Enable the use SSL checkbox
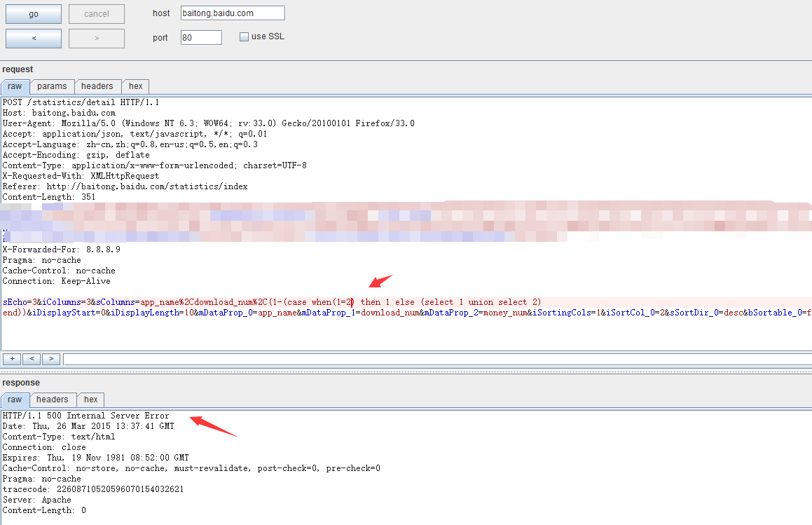 [244, 36]
